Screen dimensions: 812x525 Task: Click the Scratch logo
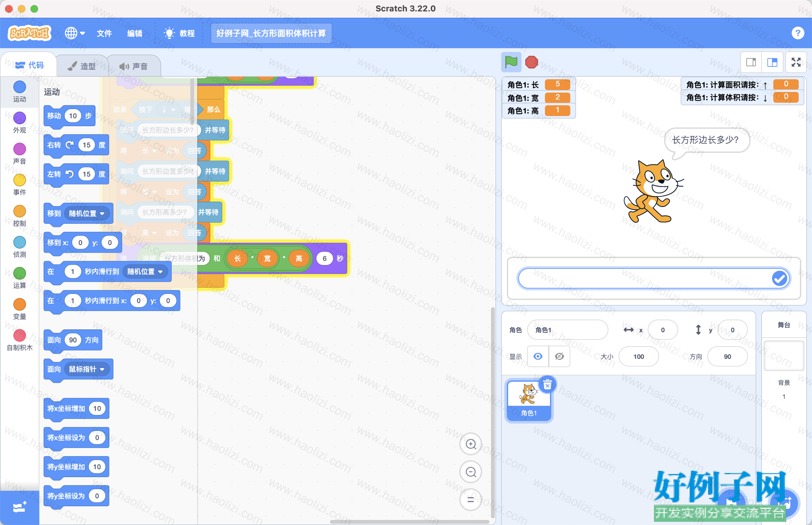(x=29, y=33)
